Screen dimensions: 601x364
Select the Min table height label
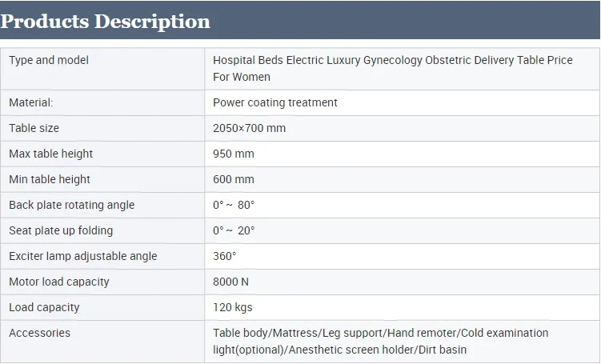point(50,179)
